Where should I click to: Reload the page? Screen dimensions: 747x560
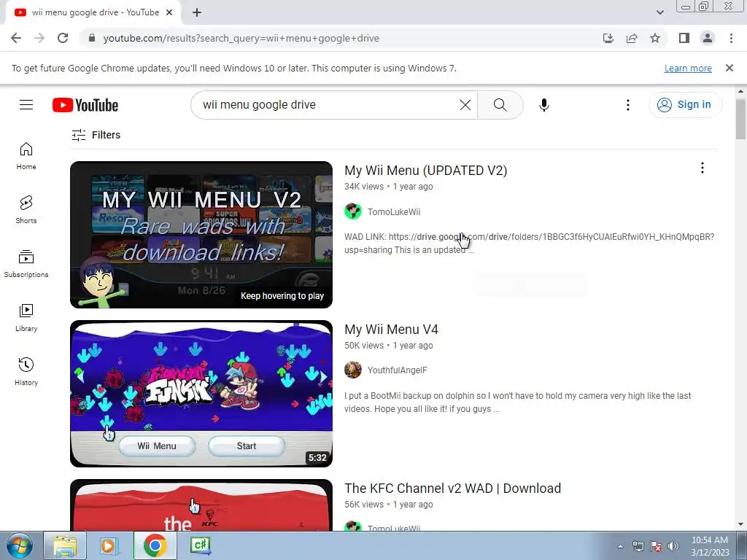tap(63, 38)
